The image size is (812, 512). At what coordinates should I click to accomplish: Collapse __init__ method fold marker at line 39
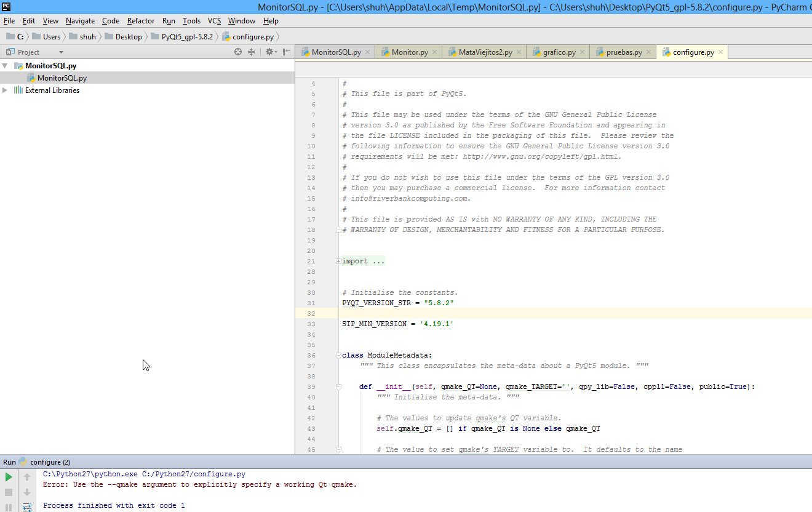point(338,387)
